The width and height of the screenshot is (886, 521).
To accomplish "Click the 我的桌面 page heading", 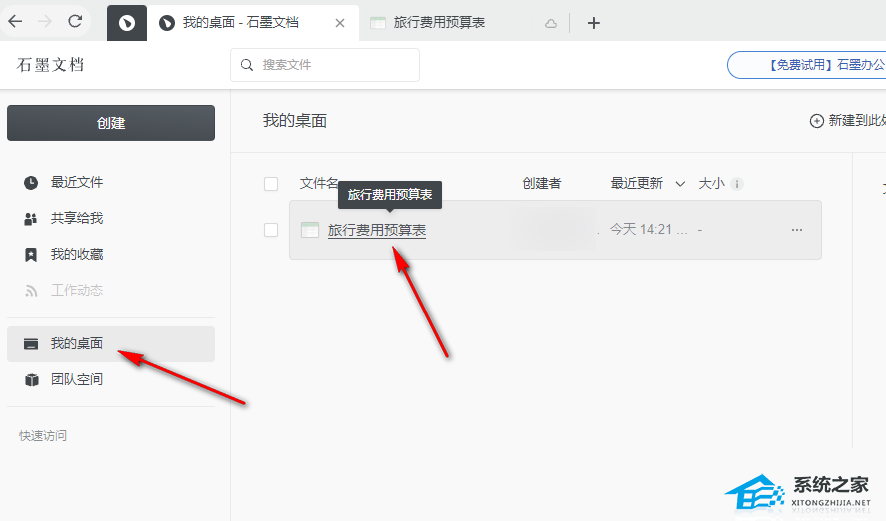I will click(x=295, y=121).
